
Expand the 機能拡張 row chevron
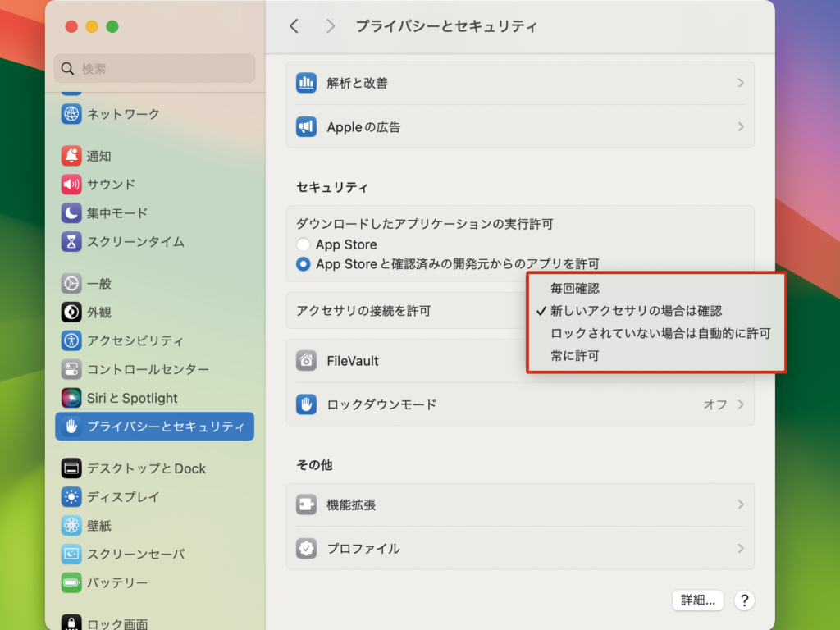(x=741, y=504)
